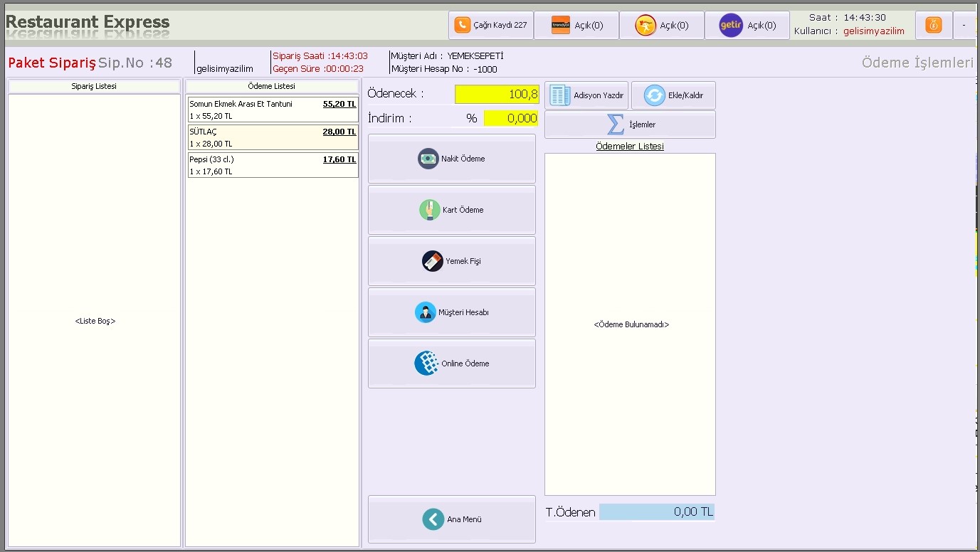Screen dimensions: 980x552
Task: Choose Online Ödeme payment
Action: (x=451, y=363)
